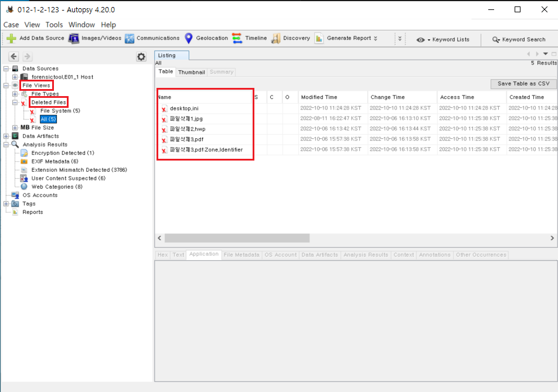This screenshot has width=558, height=392.
Task: Select the Listing tab
Action: coord(172,56)
